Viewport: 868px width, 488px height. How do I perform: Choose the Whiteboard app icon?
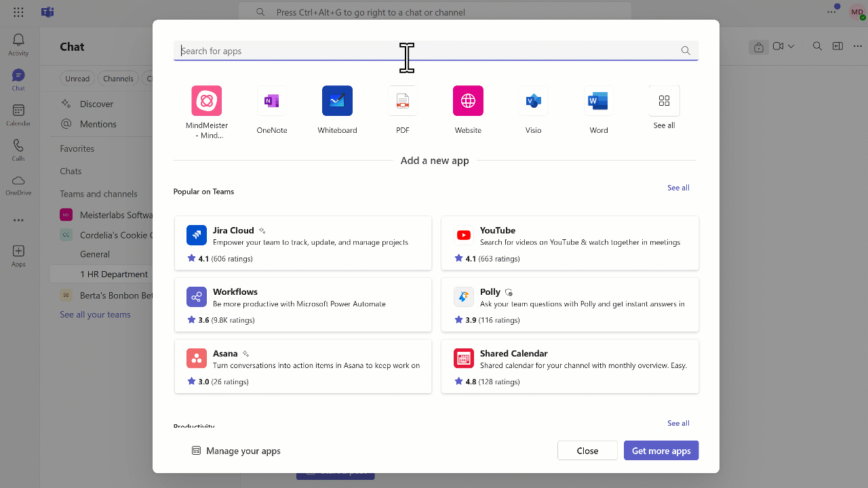[x=337, y=101]
